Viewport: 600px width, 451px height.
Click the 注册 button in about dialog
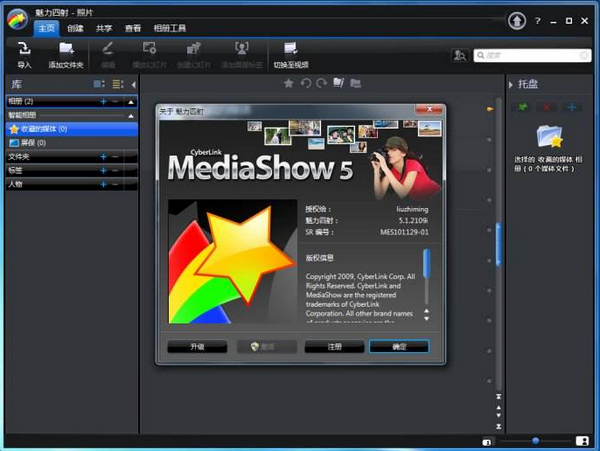[334, 347]
